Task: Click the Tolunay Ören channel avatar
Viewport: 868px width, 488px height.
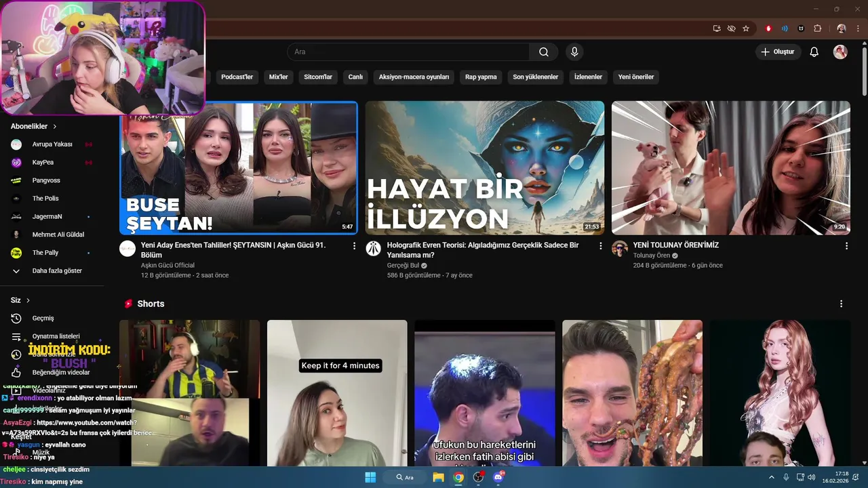Action: click(x=620, y=249)
